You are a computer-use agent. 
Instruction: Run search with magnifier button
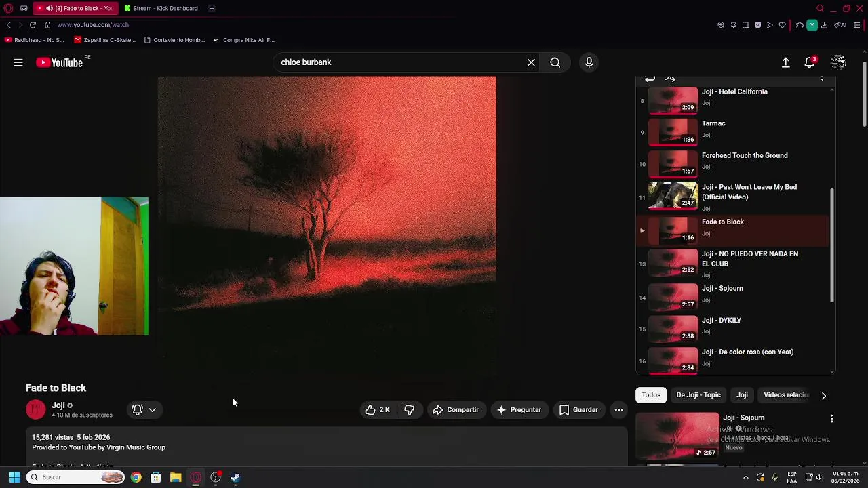pyautogui.click(x=555, y=62)
